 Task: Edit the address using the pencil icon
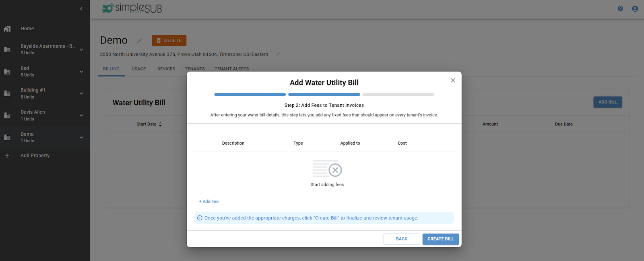[278, 54]
